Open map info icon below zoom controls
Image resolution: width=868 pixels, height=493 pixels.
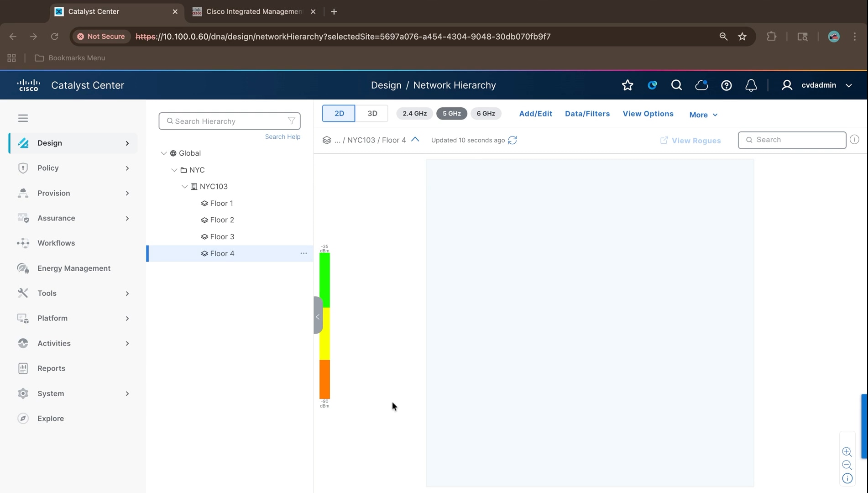click(x=847, y=478)
